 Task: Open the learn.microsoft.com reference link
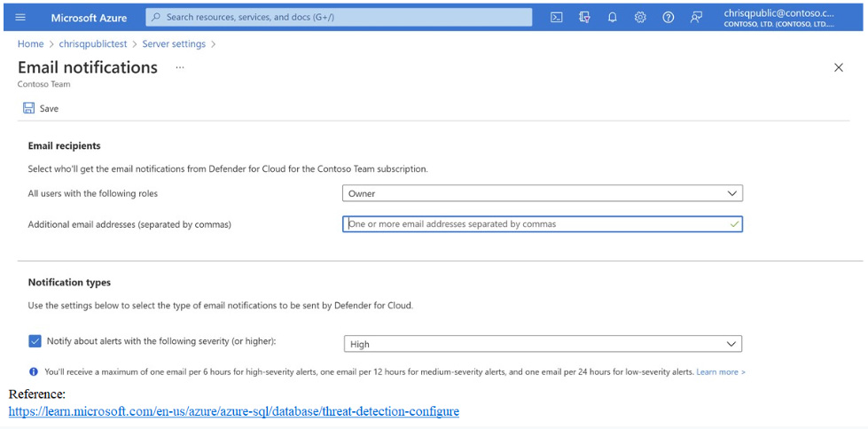tap(233, 412)
